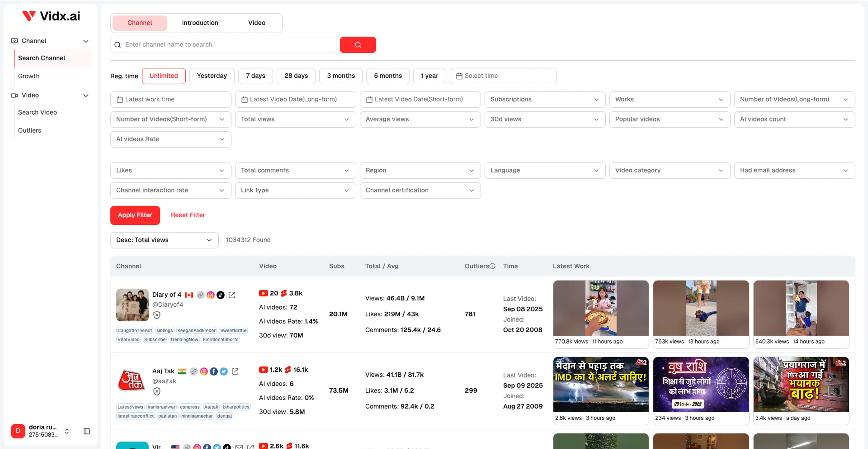Screen dimensions: 868x449
Task: Click the search magnifier button
Action: pyautogui.click(x=358, y=44)
